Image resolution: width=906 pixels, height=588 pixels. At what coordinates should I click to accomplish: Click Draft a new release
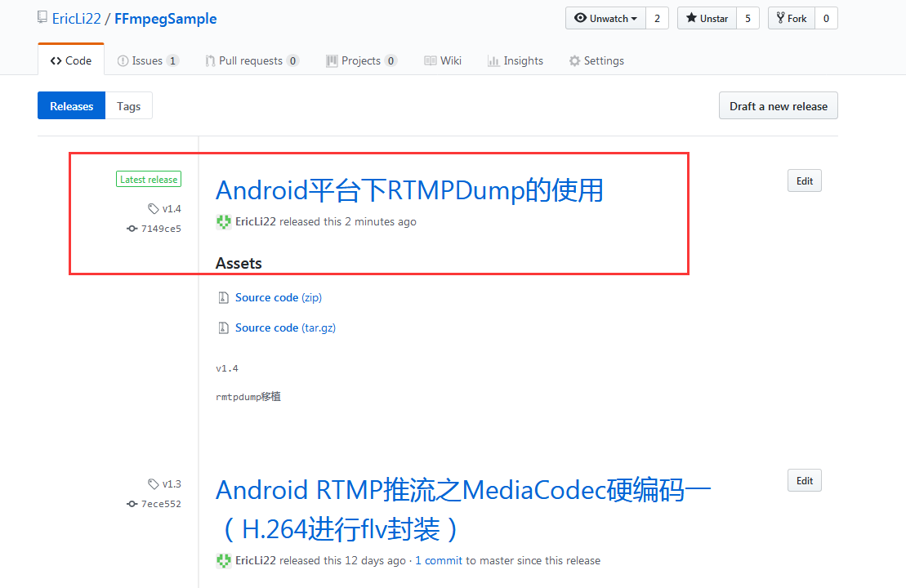[x=779, y=105]
